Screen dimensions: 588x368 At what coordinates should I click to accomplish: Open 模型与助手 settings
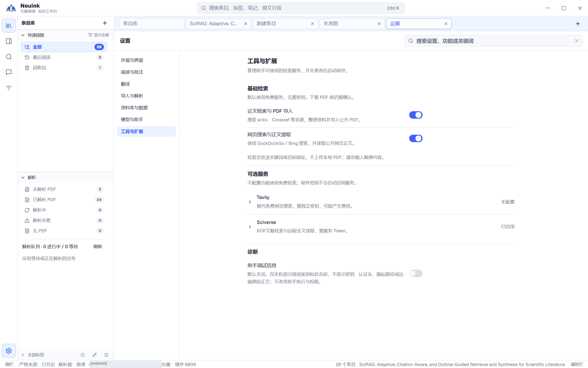146,120
